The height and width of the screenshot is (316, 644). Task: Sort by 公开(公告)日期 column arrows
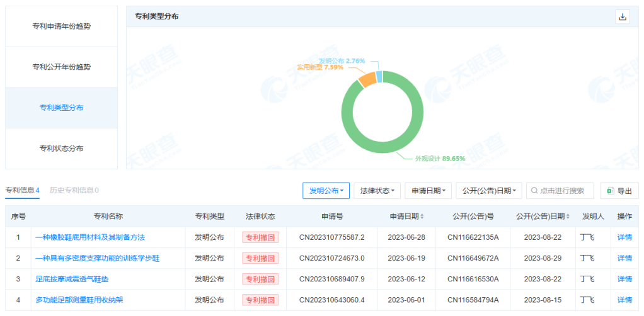pyautogui.click(x=567, y=217)
